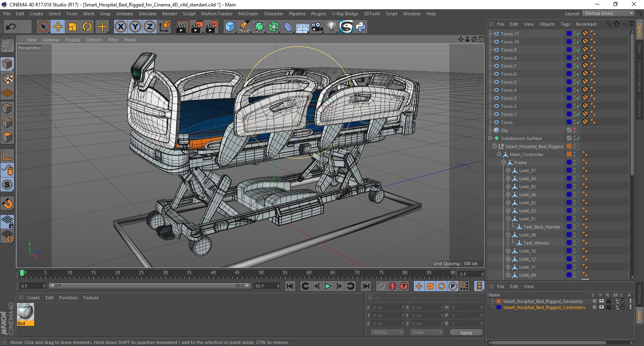This screenshot has height=346, width=644.
Task: Toggle Autokeying icon in timeline
Action: [x=392, y=286]
